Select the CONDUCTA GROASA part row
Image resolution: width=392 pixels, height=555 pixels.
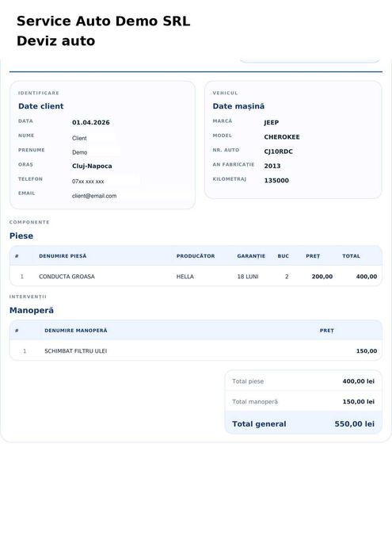pos(196,277)
